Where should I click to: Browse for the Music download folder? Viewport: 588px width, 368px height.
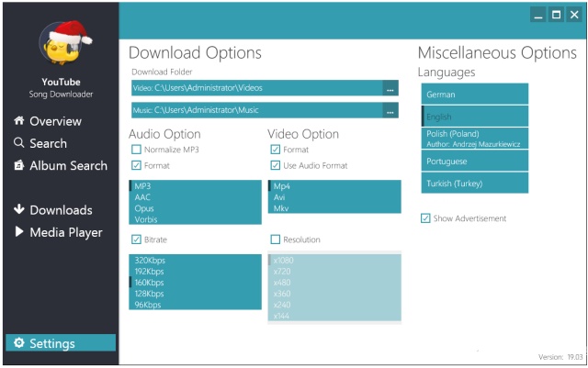[x=390, y=111]
